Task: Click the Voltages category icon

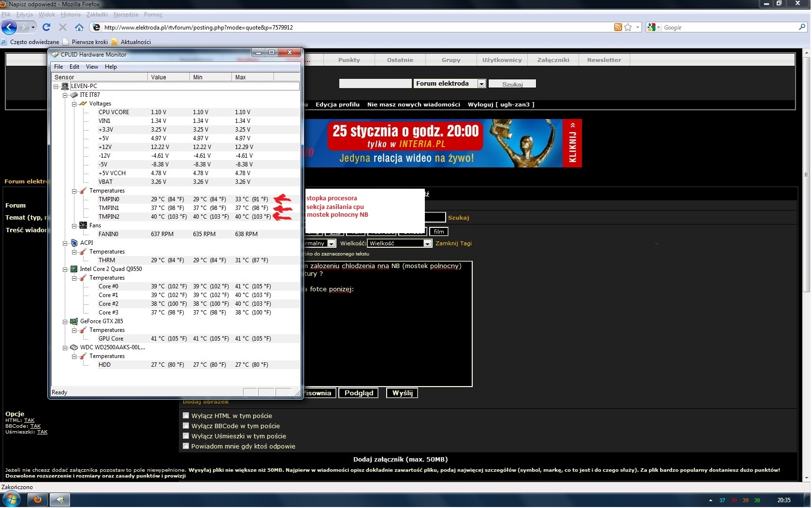Action: pos(83,104)
